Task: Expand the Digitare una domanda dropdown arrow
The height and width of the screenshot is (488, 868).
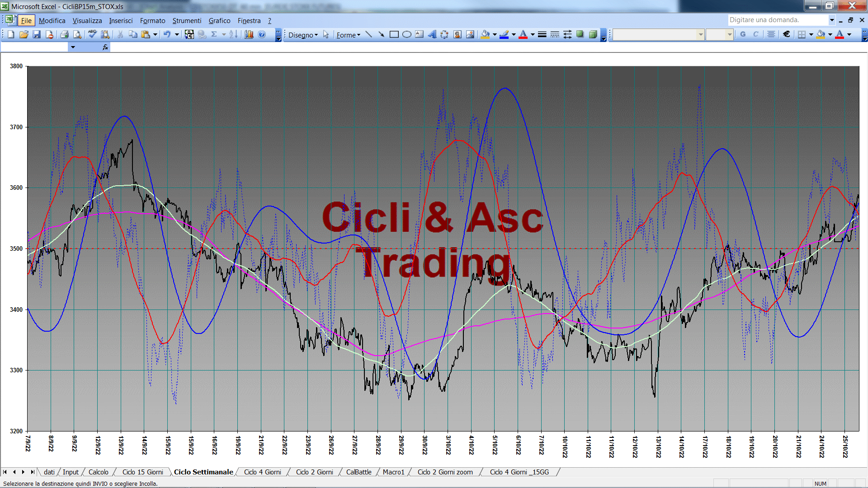Action: coord(832,20)
